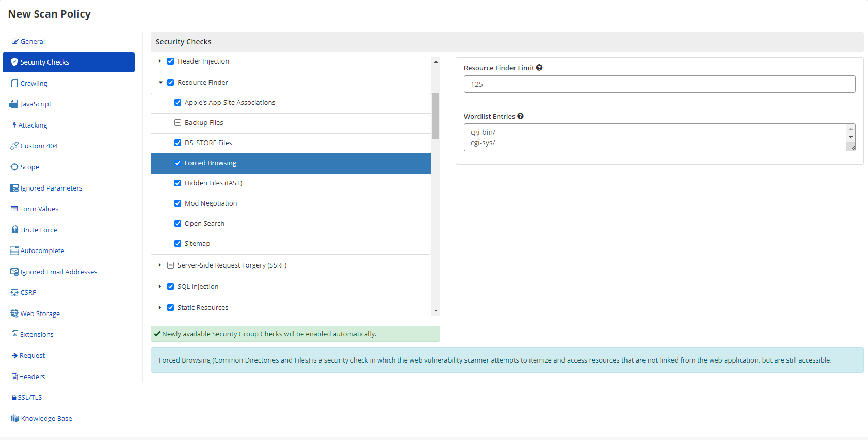868x440 pixels.
Task: Click the security checks list scrollbar thumb
Action: (436, 116)
